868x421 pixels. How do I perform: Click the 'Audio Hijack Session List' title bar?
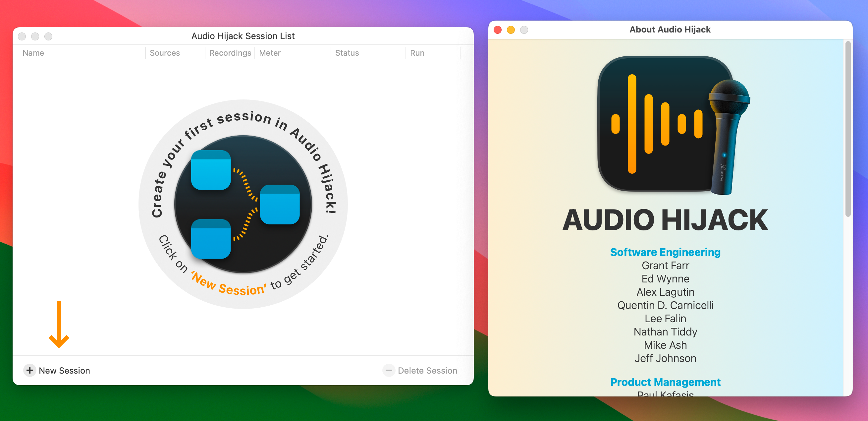(243, 36)
